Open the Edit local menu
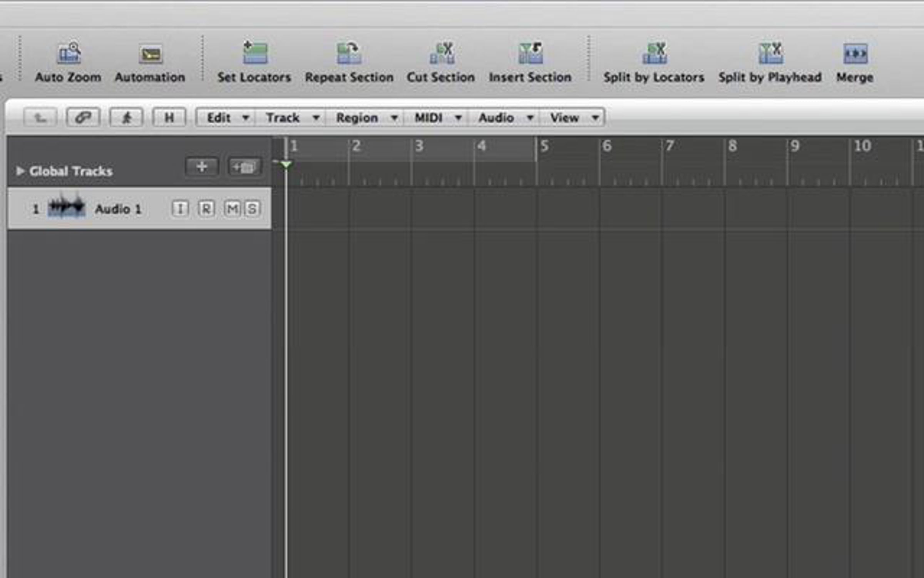Screen dimensions: 924x578 pyautogui.click(x=226, y=118)
